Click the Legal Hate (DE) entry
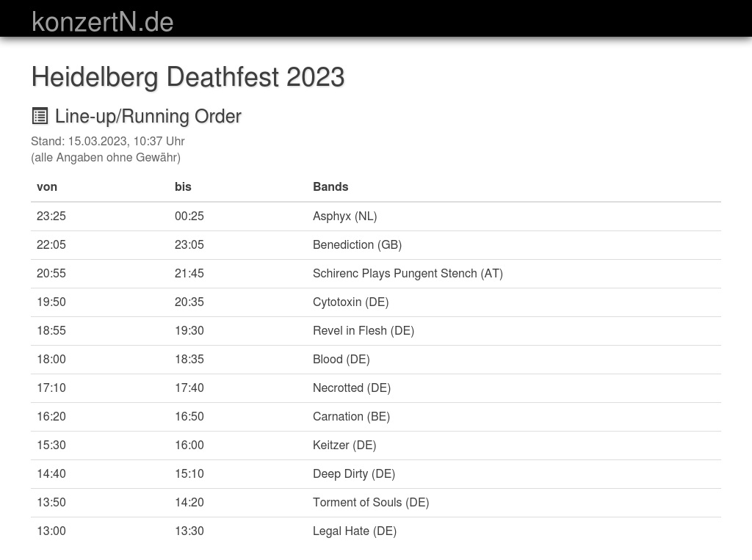The height and width of the screenshot is (560, 752). click(355, 531)
